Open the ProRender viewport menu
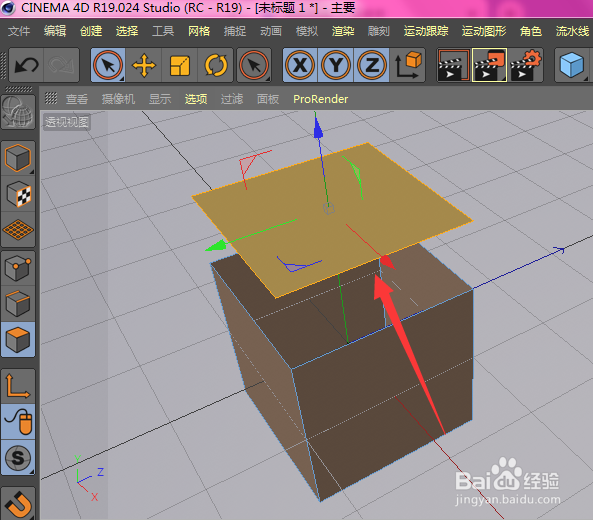Image resolution: width=593 pixels, height=520 pixels. pyautogui.click(x=320, y=99)
